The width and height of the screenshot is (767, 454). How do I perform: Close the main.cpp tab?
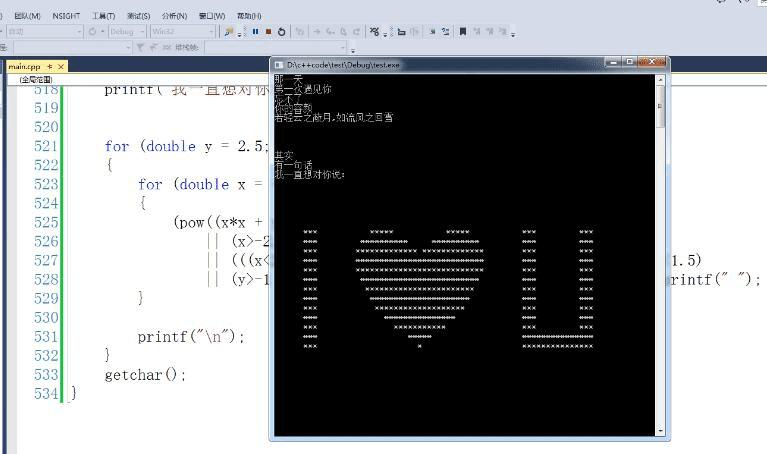click(61, 66)
